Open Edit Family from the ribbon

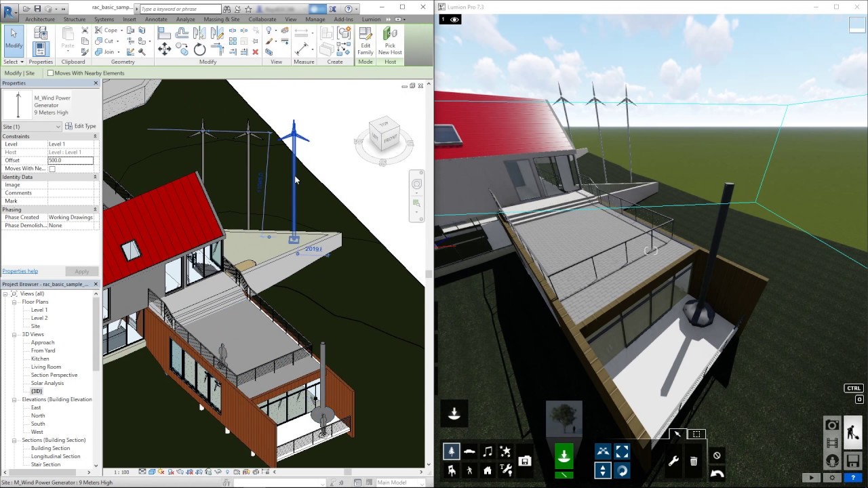(x=366, y=40)
